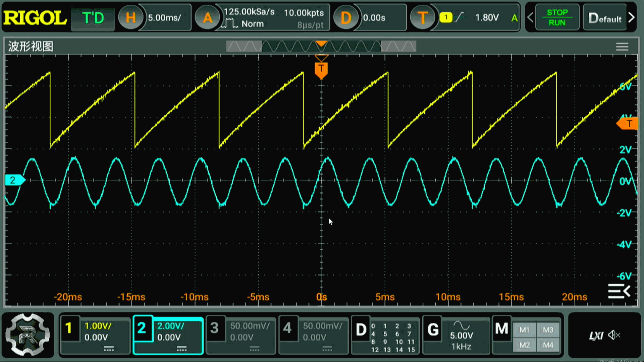The height and width of the screenshot is (362, 644).
Task: Select the channel 2 ground level marker
Action: 15,180
